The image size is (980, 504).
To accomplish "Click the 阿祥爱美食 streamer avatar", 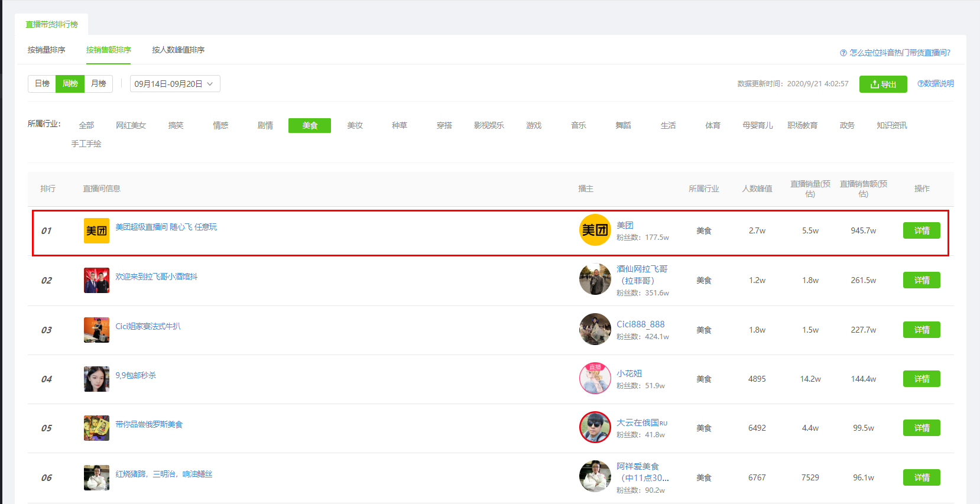I will pyautogui.click(x=595, y=476).
